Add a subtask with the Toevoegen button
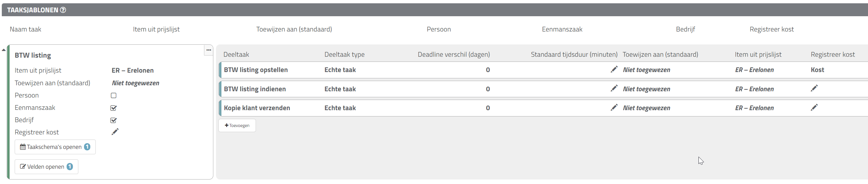Image resolution: width=868 pixels, height=184 pixels. point(237,126)
